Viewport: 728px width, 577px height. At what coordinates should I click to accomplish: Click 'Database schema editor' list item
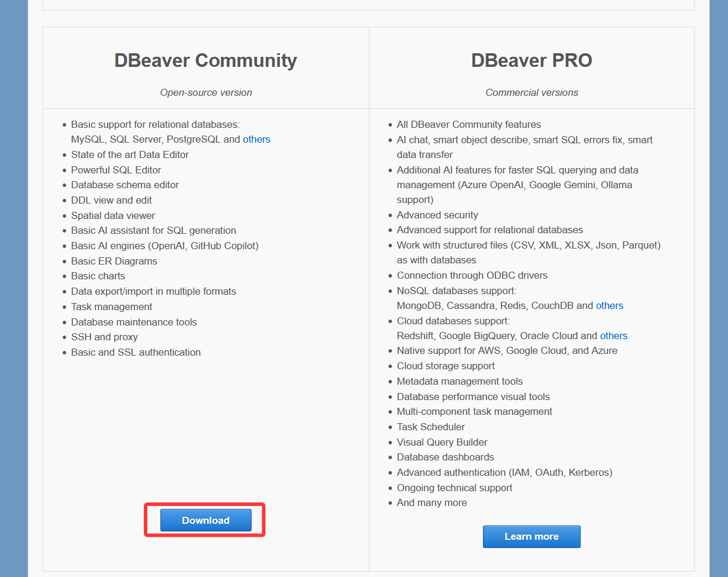[125, 185]
